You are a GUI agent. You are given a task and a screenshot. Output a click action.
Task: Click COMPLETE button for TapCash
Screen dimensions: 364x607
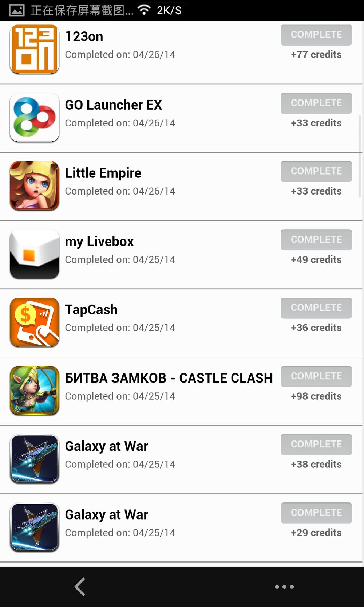coord(316,308)
